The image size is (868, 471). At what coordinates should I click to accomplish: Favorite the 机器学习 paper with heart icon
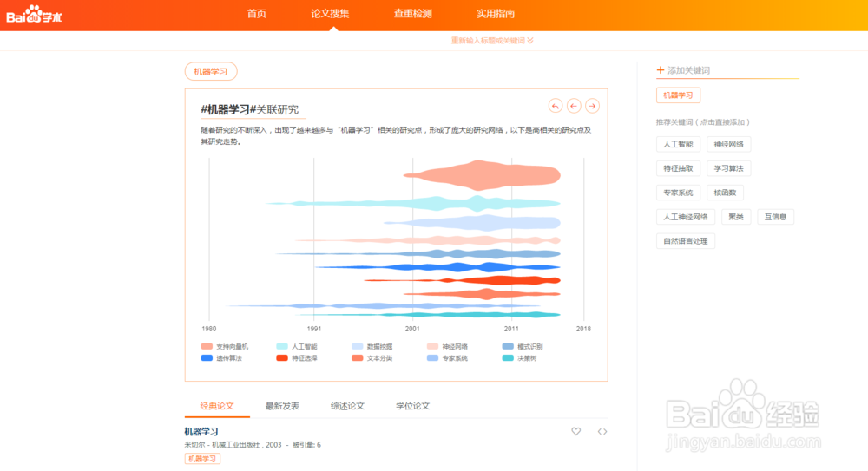pos(576,431)
